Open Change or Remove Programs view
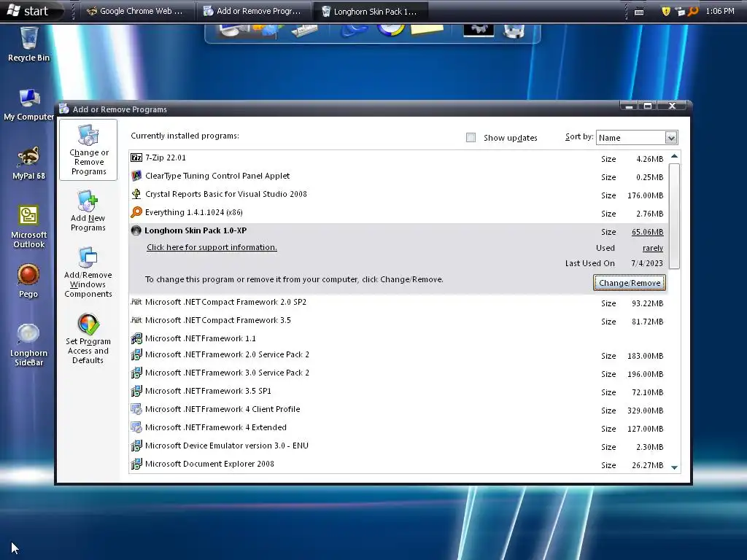This screenshot has width=747, height=560. [x=88, y=150]
